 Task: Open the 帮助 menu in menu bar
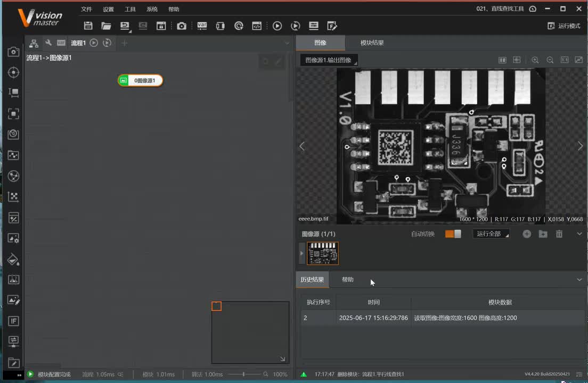point(174,9)
